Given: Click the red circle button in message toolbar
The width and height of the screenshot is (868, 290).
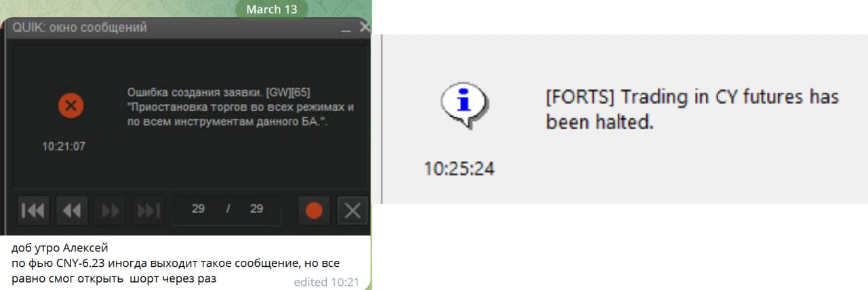Looking at the screenshot, I should coord(314,210).
